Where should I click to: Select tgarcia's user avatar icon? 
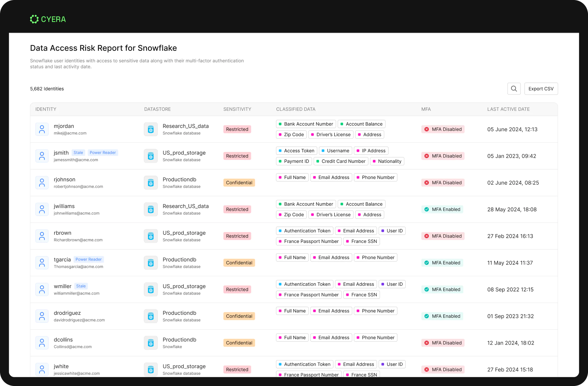click(x=42, y=263)
